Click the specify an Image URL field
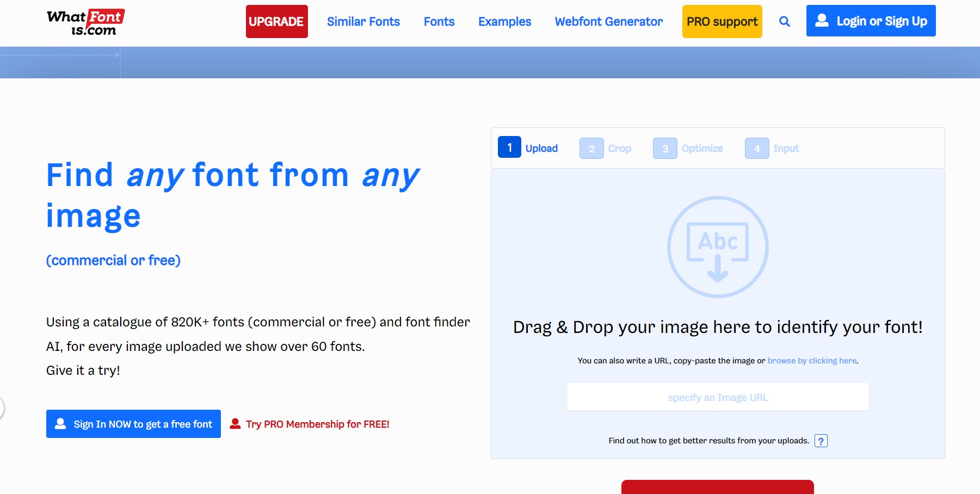The image size is (980, 494). coord(717,397)
